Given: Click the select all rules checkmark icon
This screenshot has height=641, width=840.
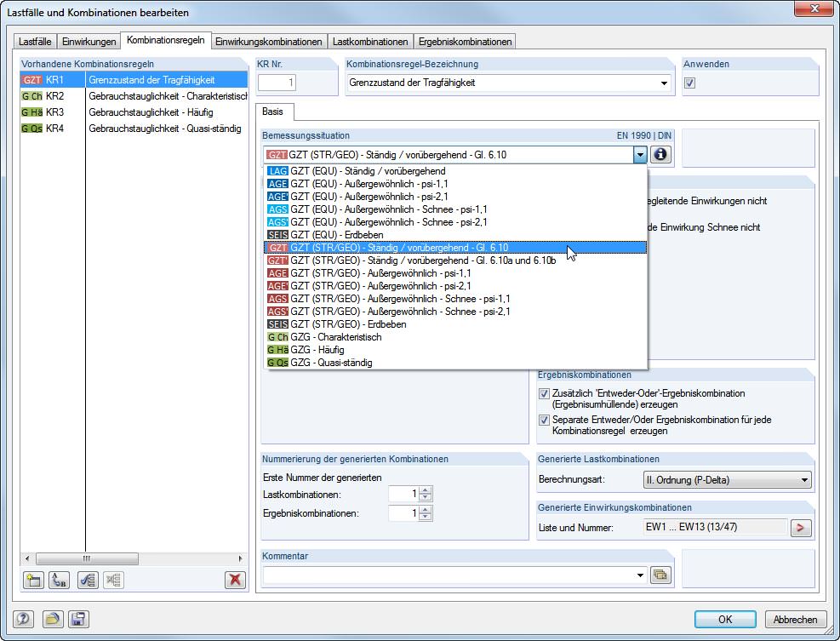Looking at the screenshot, I should coord(88,580).
